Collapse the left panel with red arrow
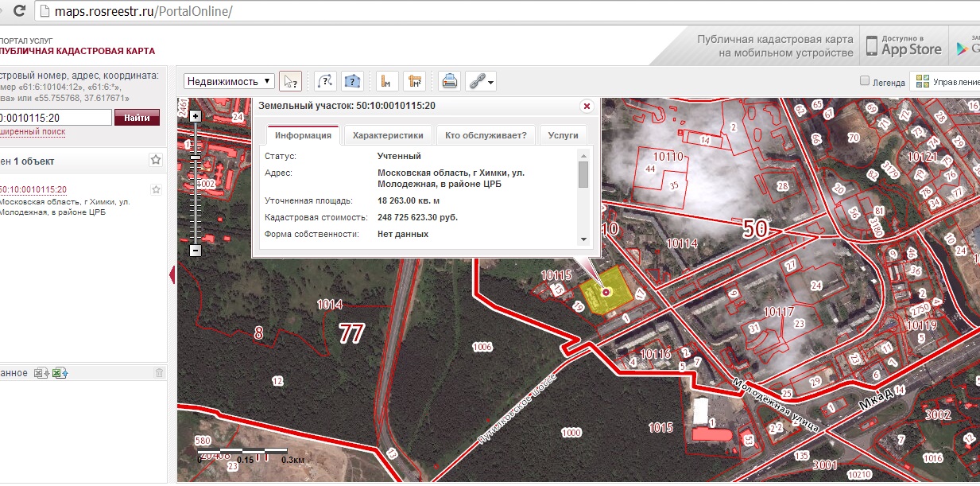 tap(172, 275)
